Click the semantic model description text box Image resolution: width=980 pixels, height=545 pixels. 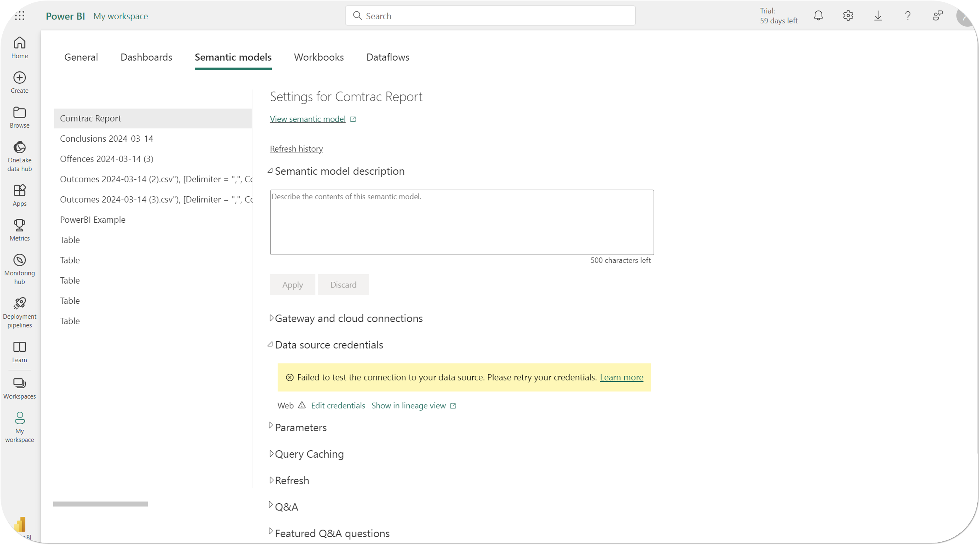coord(461,222)
